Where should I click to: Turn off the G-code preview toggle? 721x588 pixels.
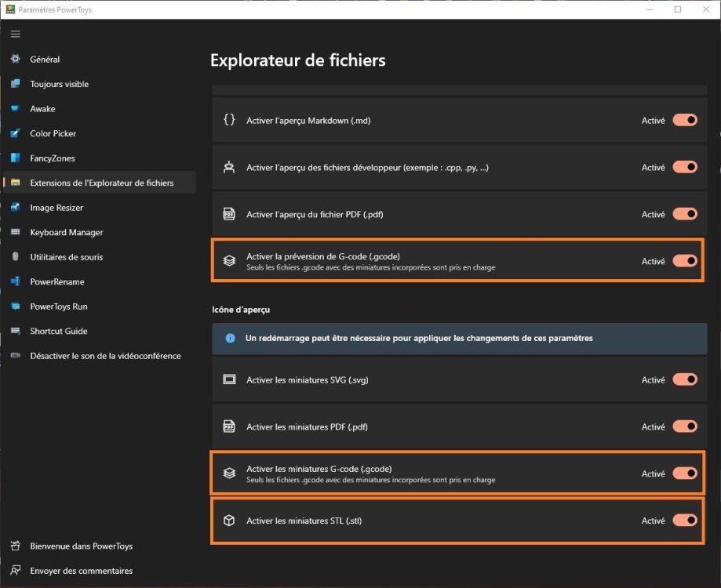(x=684, y=261)
